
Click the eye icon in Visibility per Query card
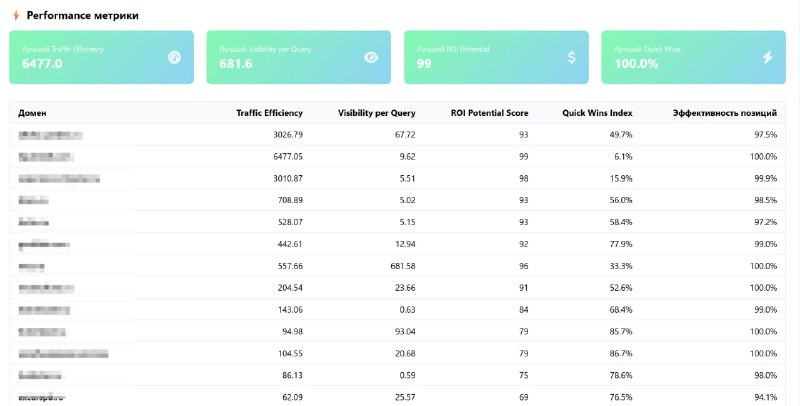pos(371,57)
